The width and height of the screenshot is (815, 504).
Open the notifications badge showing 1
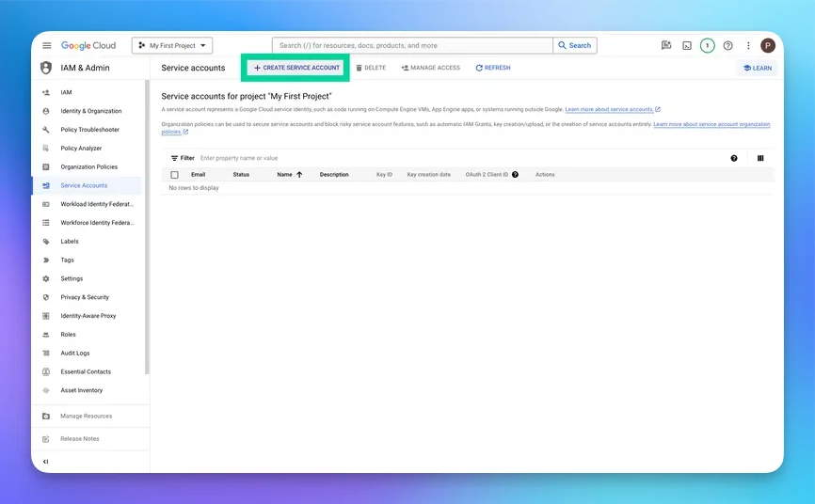[x=707, y=46]
